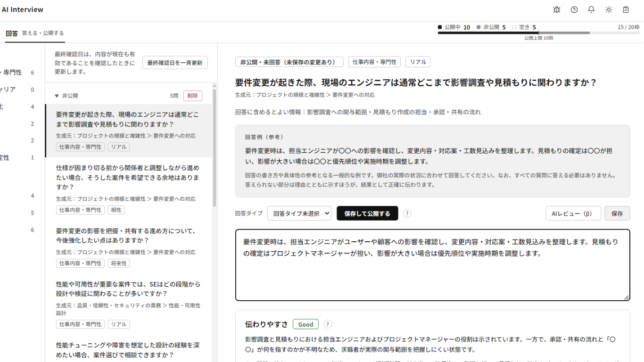
Task: Click the published-count progress bar
Action: coord(538,33)
